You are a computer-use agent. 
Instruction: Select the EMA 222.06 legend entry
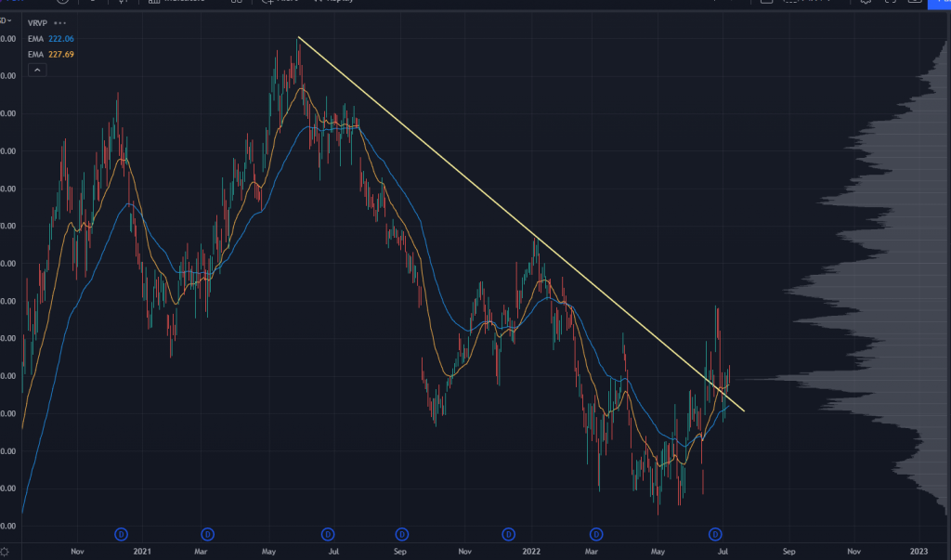tap(51, 39)
